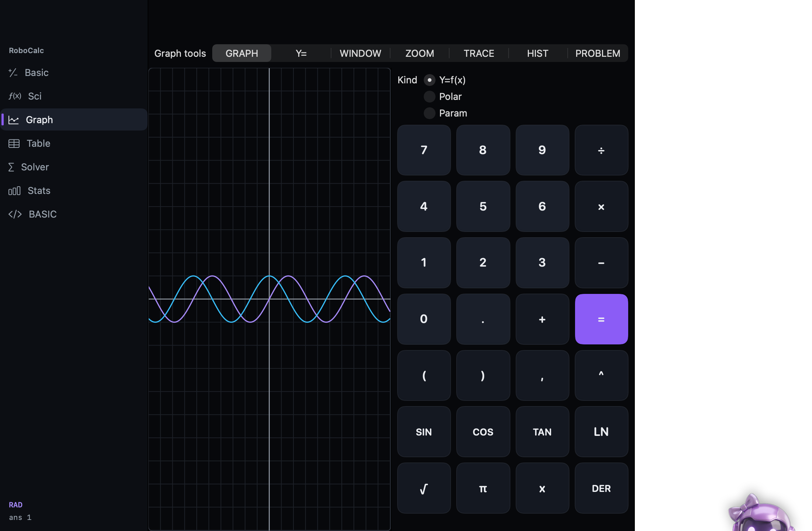Tap the DER derivative key
Viewport: 812px width, 531px height.
[601, 488]
